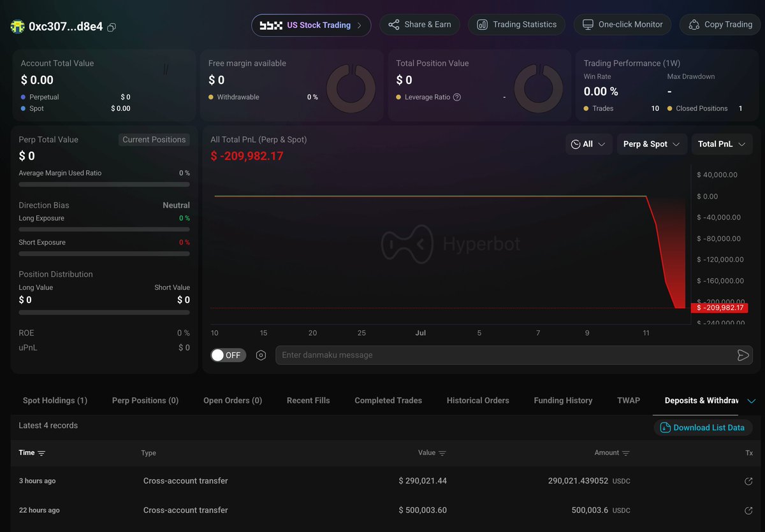Viewport: 765px width, 532px height.
Task: Open the Total PnL dropdown
Action: click(x=722, y=144)
